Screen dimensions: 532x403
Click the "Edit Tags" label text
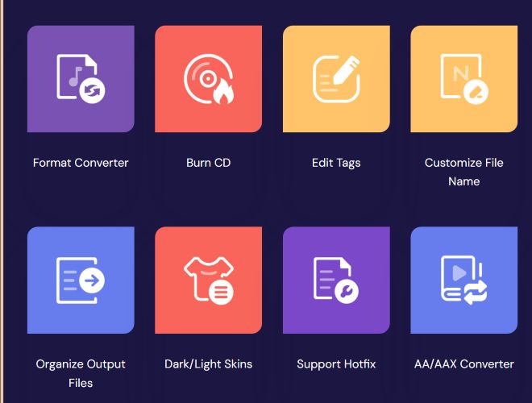tap(336, 163)
